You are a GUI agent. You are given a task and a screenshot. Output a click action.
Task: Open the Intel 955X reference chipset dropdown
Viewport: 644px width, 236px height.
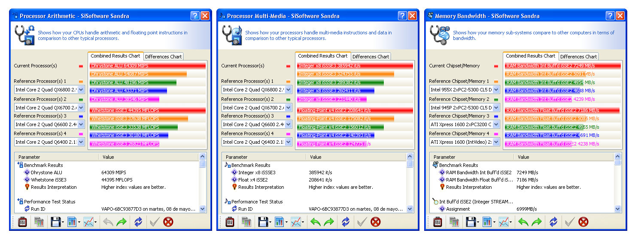click(x=496, y=90)
